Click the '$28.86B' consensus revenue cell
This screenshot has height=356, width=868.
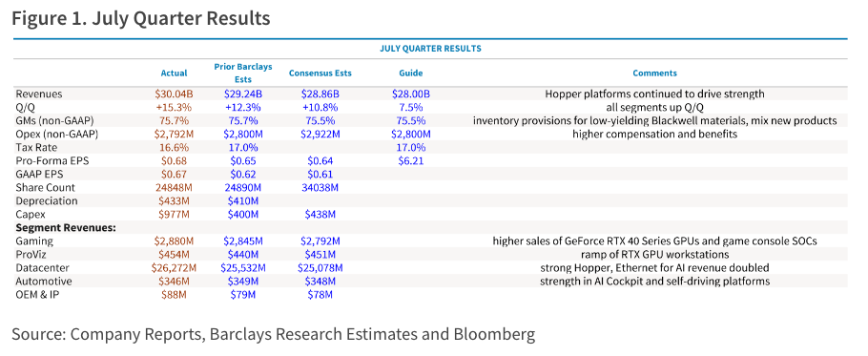click(x=320, y=94)
